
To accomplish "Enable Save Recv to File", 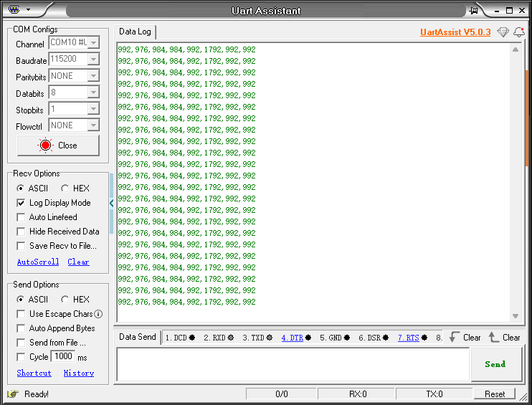I will coord(21,246).
